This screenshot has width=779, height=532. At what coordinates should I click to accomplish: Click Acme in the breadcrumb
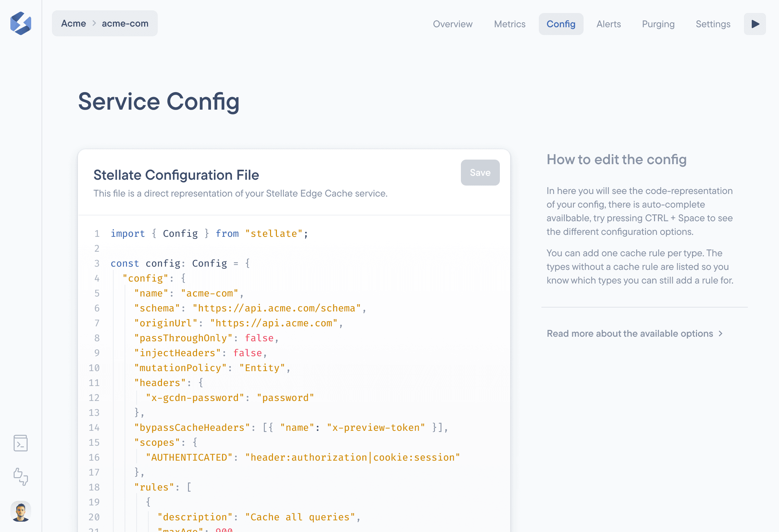(73, 23)
